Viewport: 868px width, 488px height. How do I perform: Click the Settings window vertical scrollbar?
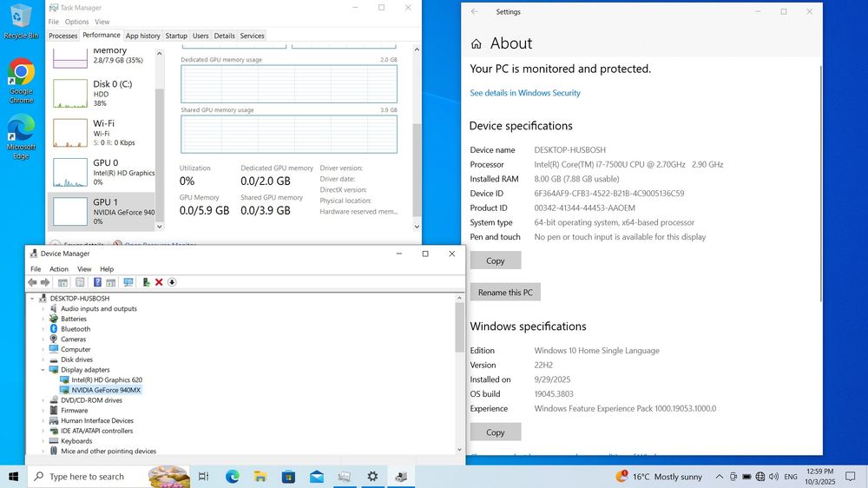pyautogui.click(x=821, y=183)
